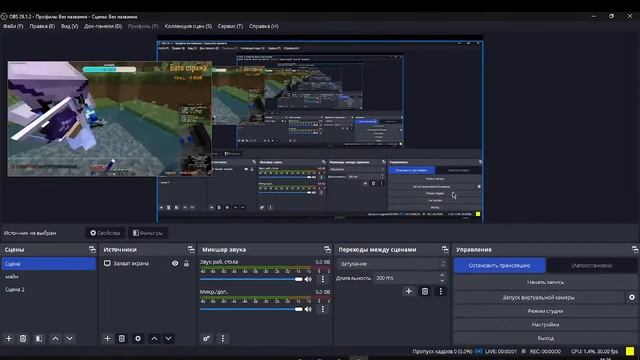The image size is (640, 360).
Task: Mute the Микр./доп. audio channel
Action: point(308,309)
